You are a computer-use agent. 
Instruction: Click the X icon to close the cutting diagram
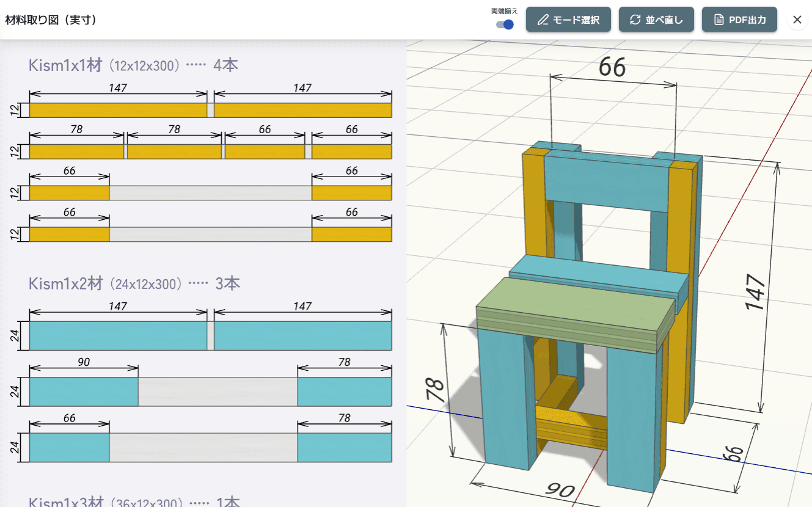[797, 20]
